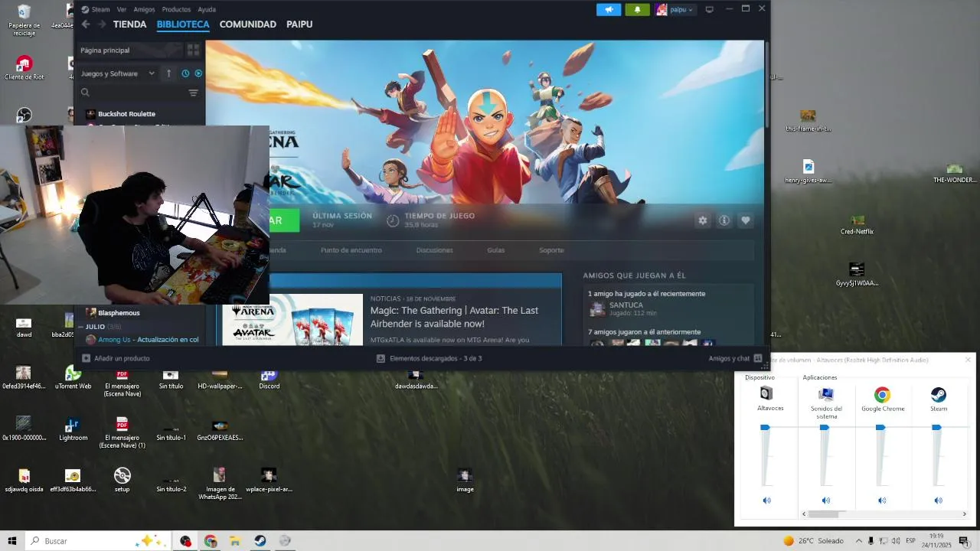Click the library search field
980x551 pixels.
pos(132,93)
